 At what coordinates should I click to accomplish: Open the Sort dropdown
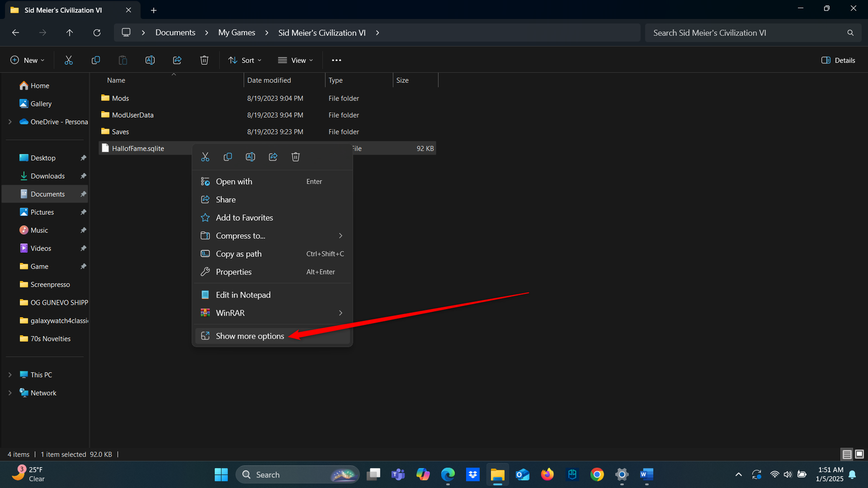click(x=245, y=60)
